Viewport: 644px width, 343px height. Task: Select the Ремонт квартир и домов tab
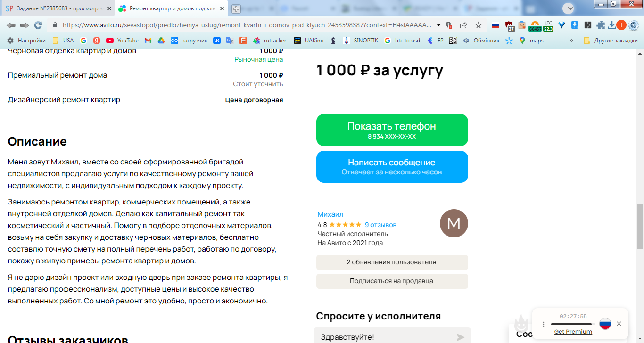(171, 8)
